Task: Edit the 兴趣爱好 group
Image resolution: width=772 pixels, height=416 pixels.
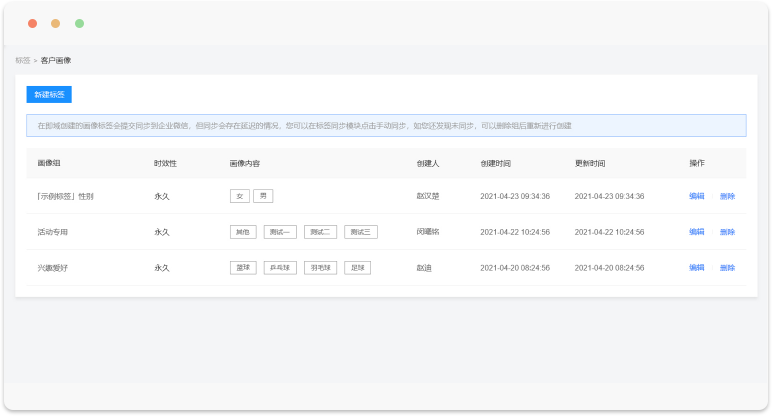Action: [696, 268]
